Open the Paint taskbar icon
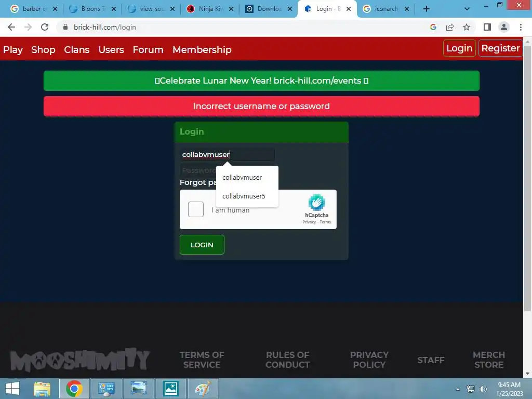 [x=203, y=389]
